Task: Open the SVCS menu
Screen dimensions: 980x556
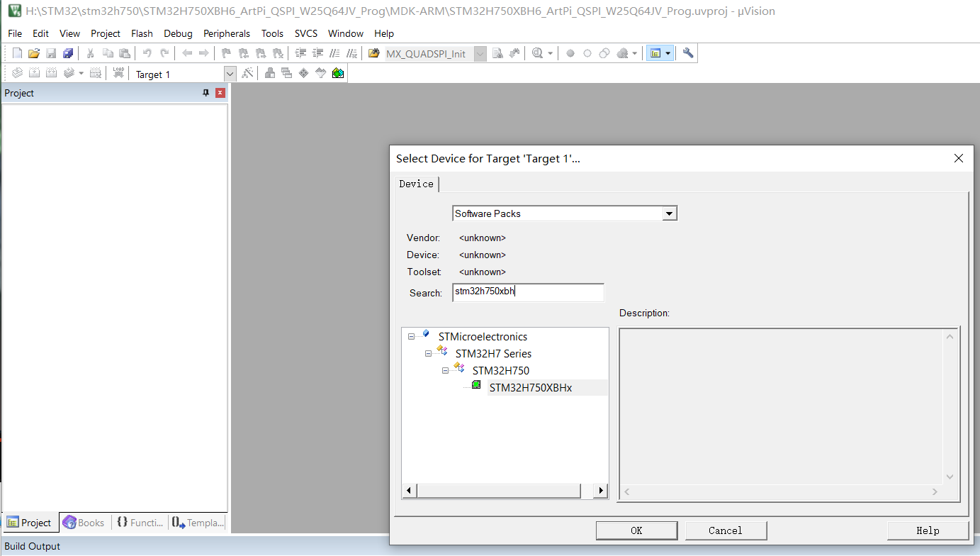Action: [x=306, y=33]
